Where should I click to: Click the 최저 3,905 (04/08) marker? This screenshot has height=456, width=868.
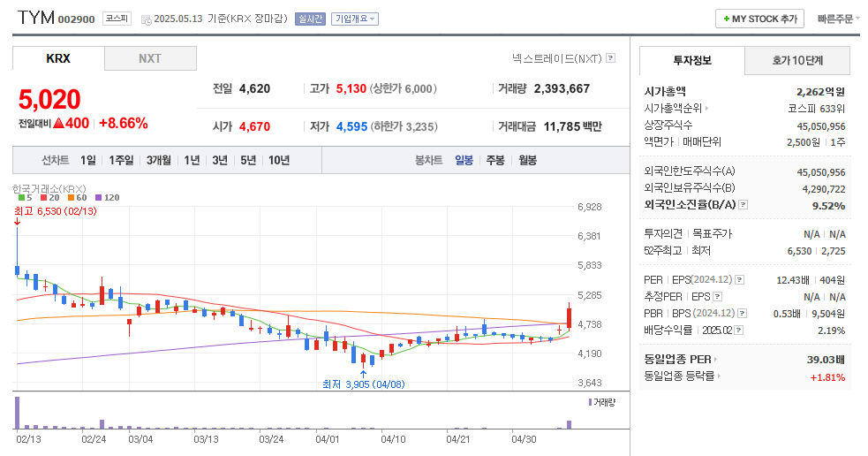(x=363, y=384)
